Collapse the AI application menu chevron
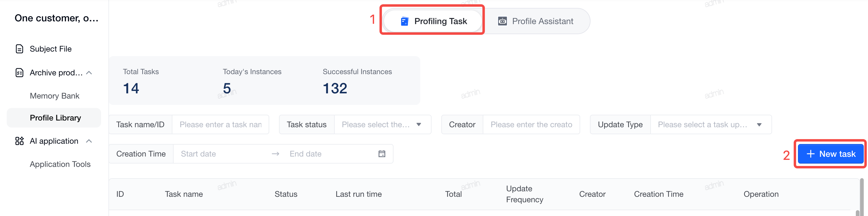The width and height of the screenshot is (868, 216). click(89, 141)
